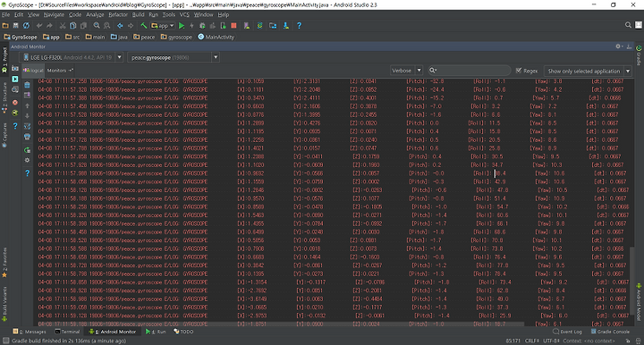
Task: Click the toolbar Help question mark icon
Action: pyautogui.click(x=299, y=25)
